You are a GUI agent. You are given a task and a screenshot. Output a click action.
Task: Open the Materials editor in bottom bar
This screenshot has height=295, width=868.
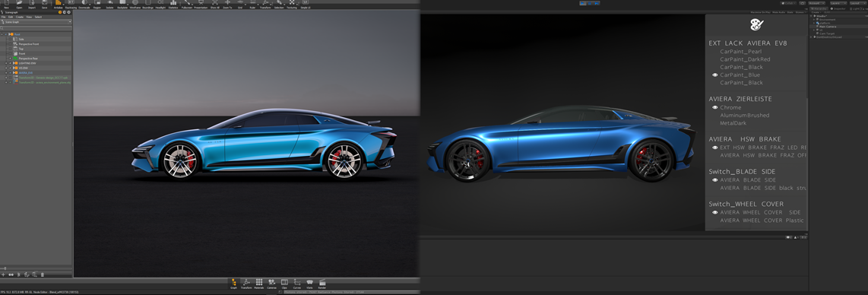pyautogui.click(x=259, y=284)
